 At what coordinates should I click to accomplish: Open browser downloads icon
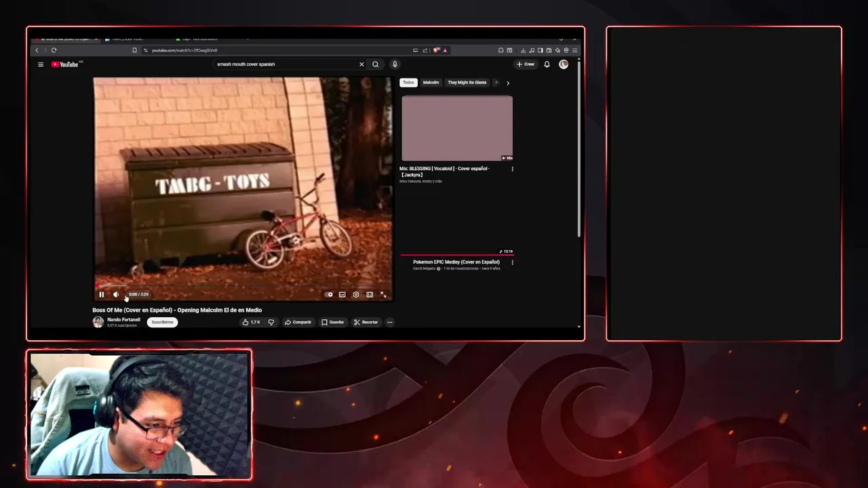point(523,50)
